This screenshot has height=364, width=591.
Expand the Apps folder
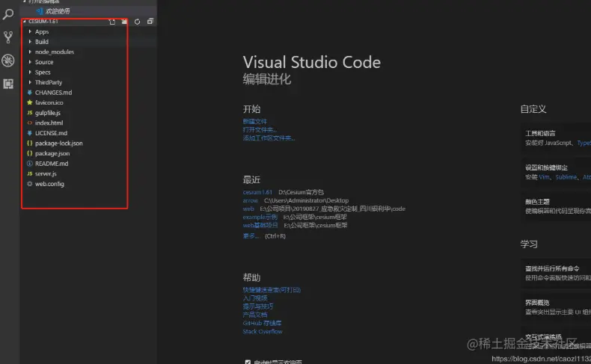[42, 31]
